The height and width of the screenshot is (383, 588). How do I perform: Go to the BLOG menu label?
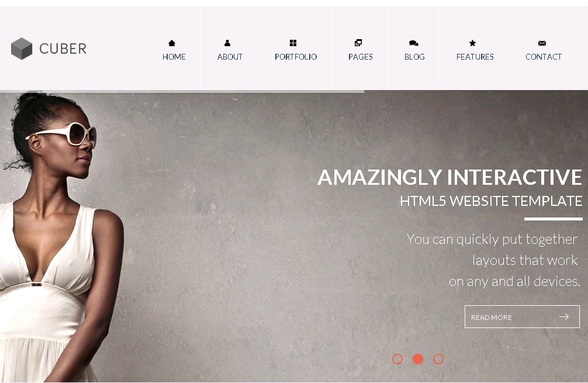(414, 57)
